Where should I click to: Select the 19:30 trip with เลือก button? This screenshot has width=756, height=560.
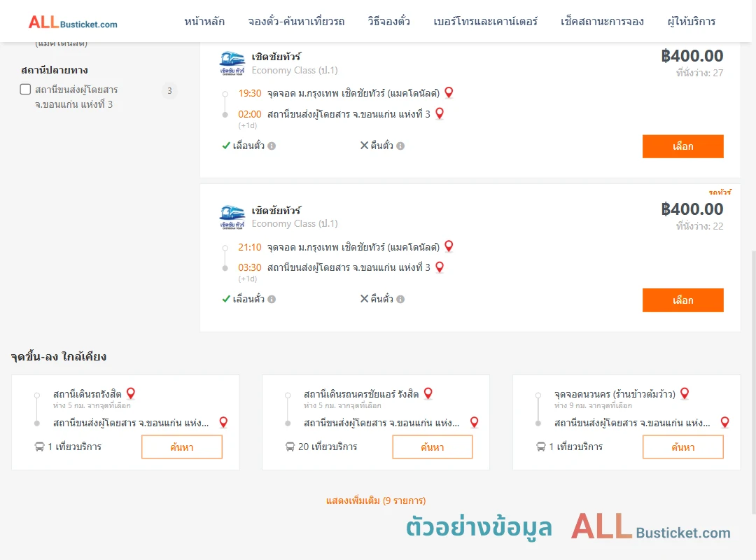[x=682, y=146]
